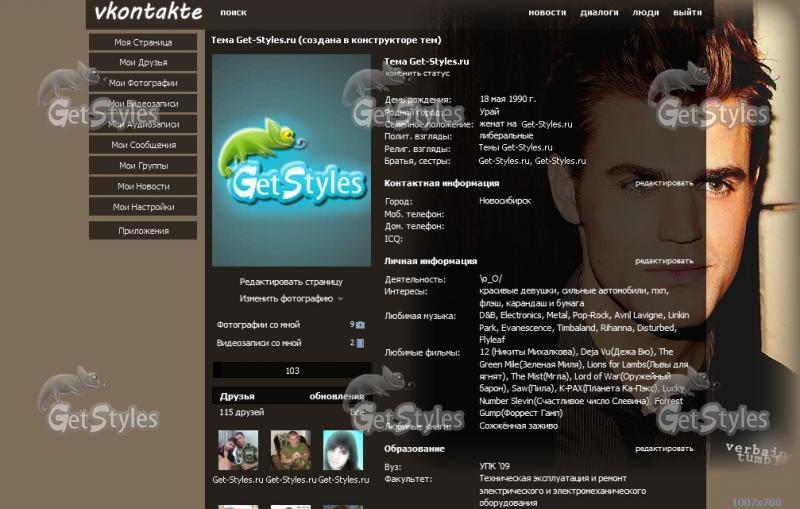Click the rating bar showing 103
This screenshot has width=800, height=509.
coord(292,371)
